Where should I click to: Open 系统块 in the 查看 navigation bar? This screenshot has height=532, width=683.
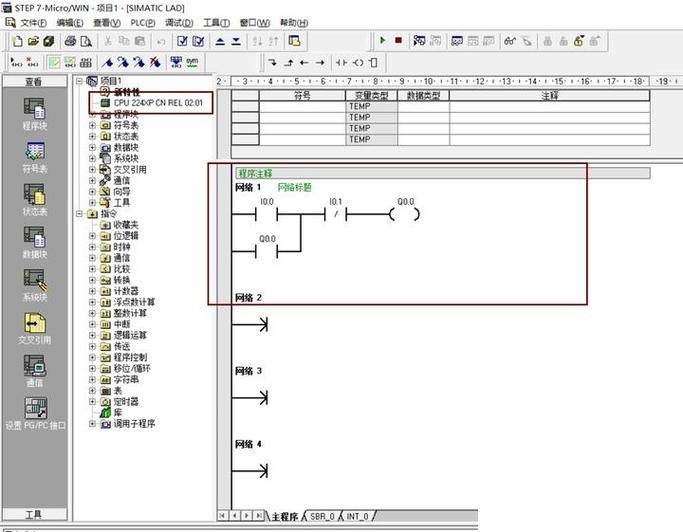click(x=34, y=286)
